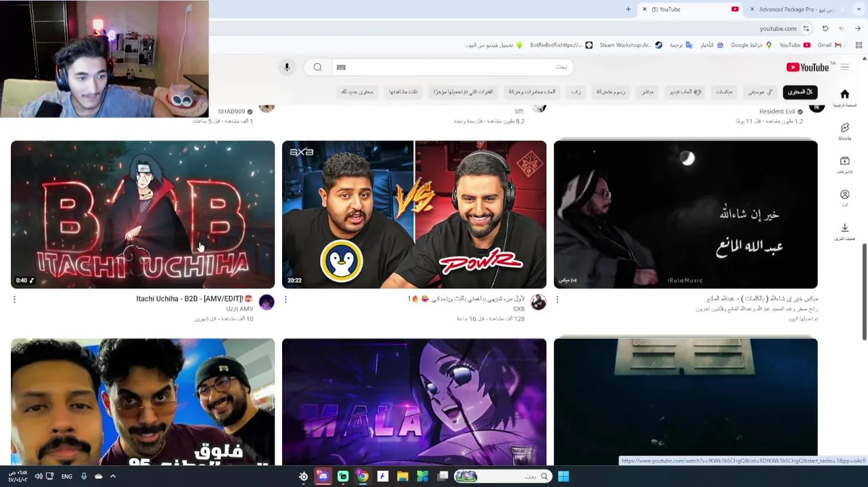
Task: Select the 'ألعاب فيديو' filter chip
Action: (x=685, y=92)
